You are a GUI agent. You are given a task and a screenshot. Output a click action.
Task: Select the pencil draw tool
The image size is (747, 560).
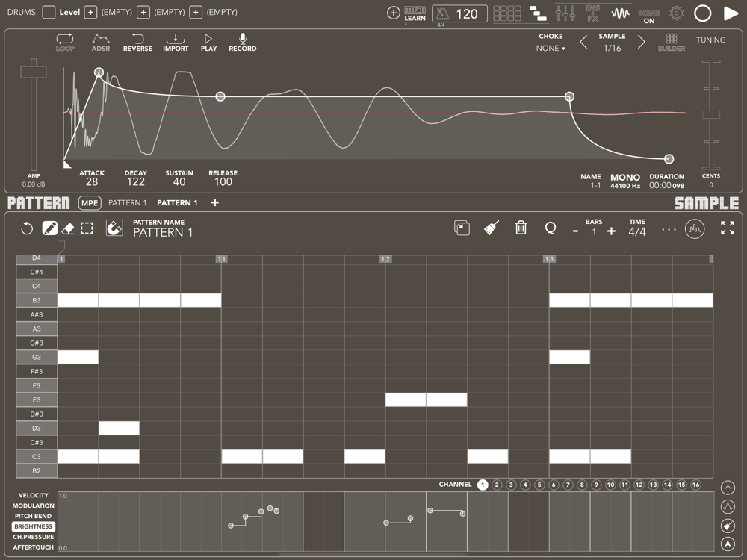49,228
